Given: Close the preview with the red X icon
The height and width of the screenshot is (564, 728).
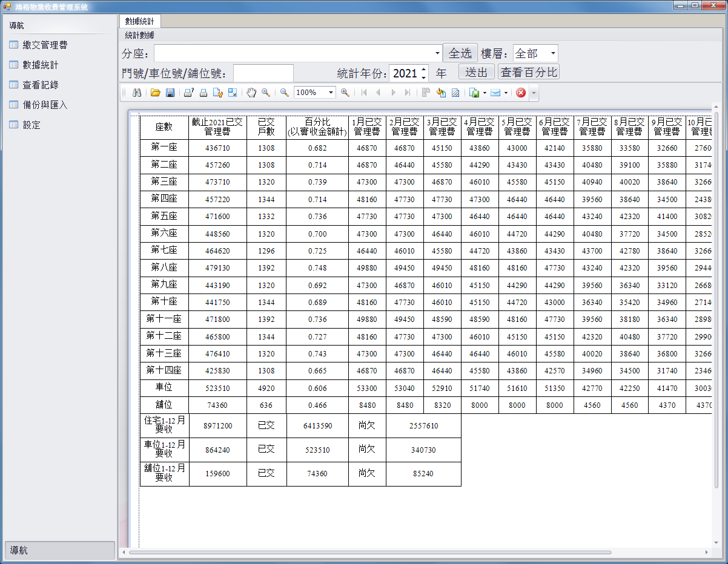Looking at the screenshot, I should point(521,93).
